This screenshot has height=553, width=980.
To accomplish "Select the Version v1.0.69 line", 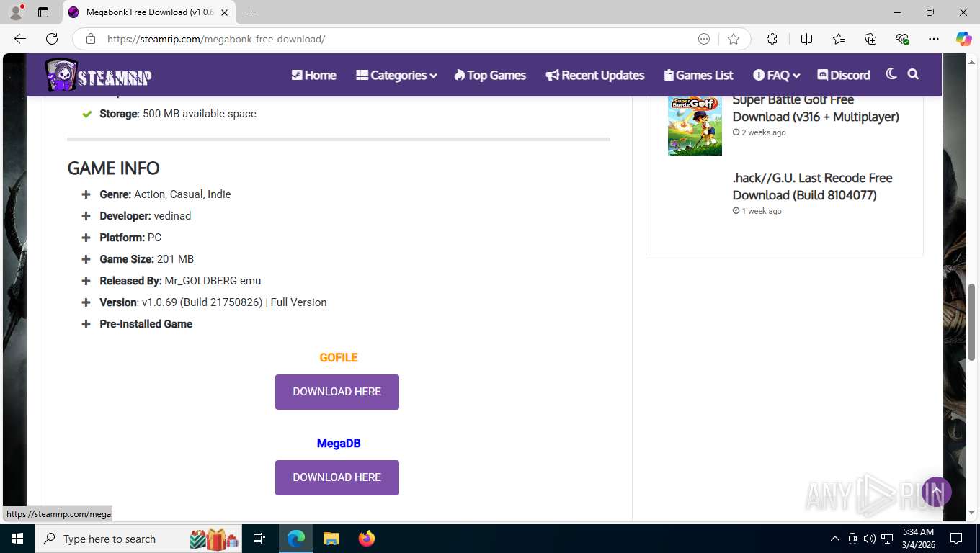I will (213, 302).
